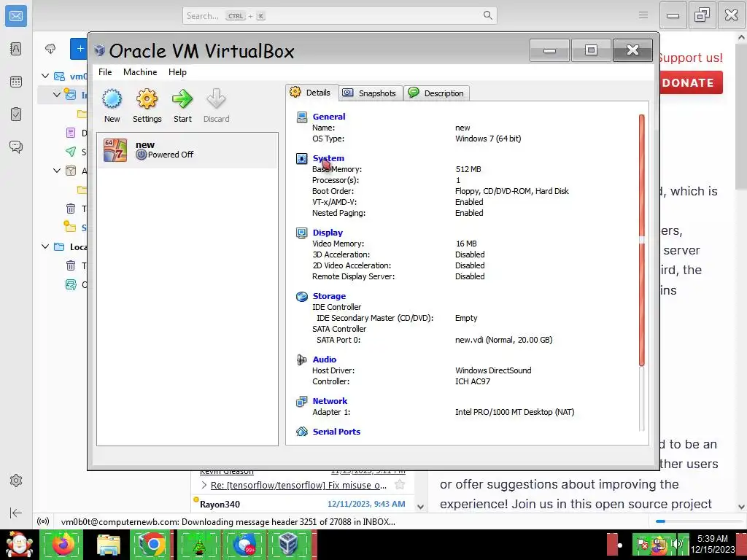Click the taskbar volume speaker icon
The image size is (747, 560).
[x=676, y=544]
